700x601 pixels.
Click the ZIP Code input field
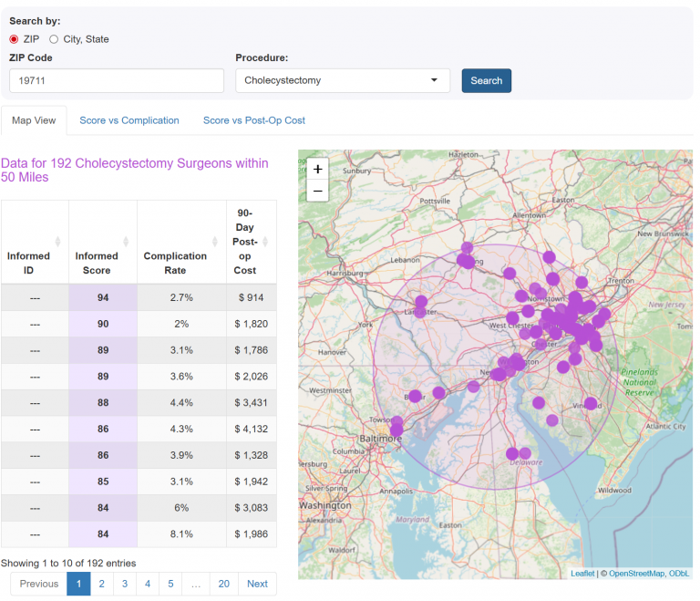click(x=117, y=80)
